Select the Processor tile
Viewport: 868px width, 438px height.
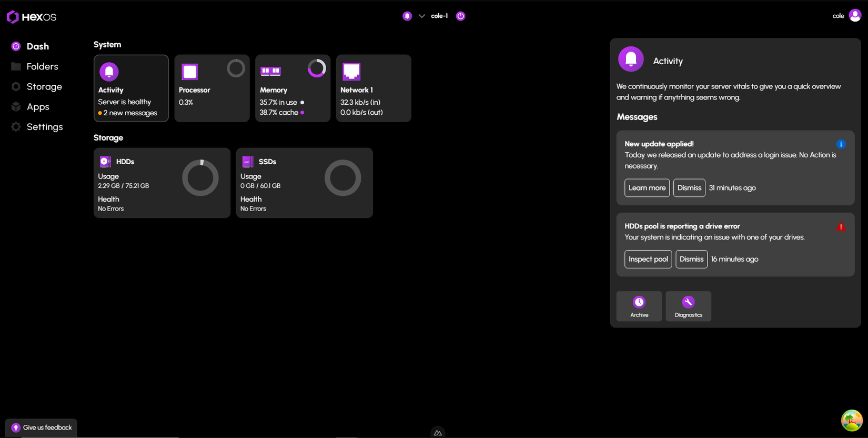[x=212, y=88]
